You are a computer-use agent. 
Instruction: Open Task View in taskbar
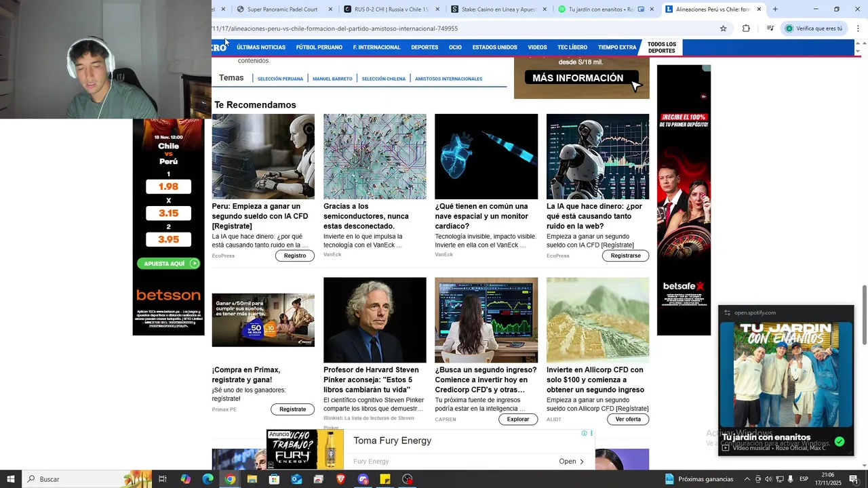[x=163, y=479]
